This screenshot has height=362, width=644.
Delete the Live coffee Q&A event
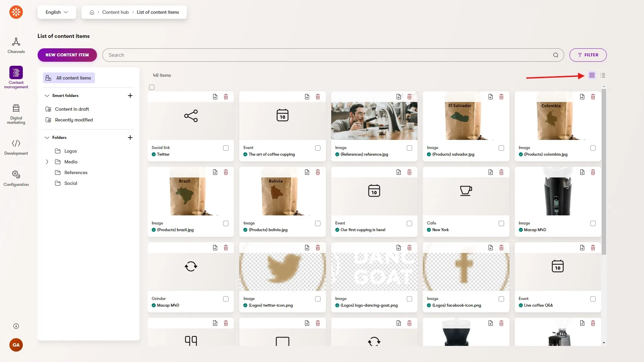click(593, 248)
